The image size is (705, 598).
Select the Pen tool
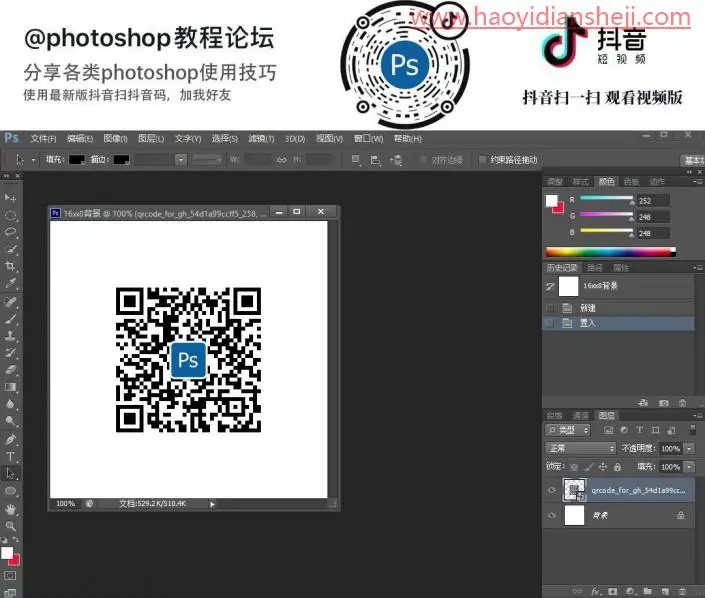tap(10, 439)
